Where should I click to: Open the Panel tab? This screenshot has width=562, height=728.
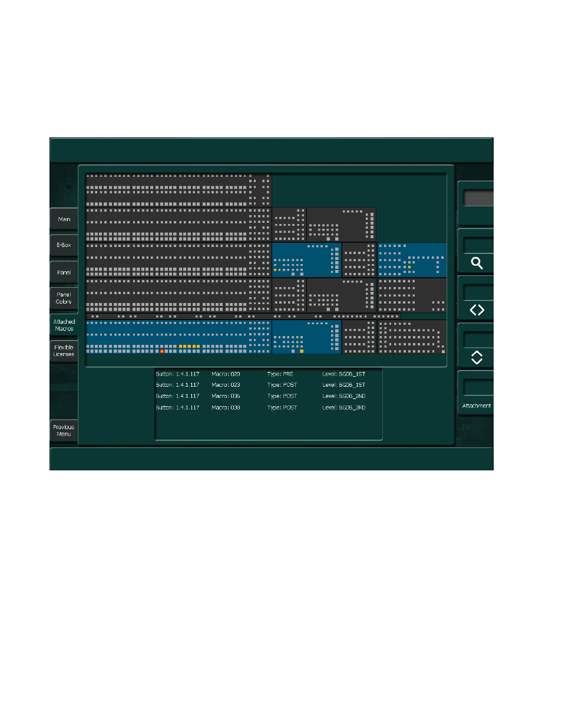(64, 272)
